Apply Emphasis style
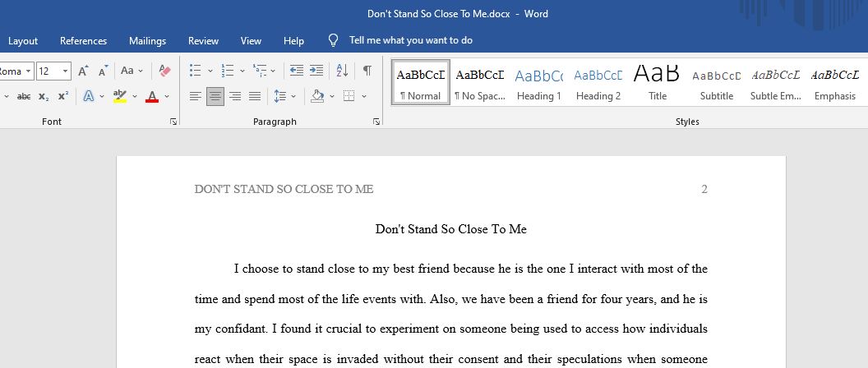Image resolution: width=868 pixels, height=368 pixels. coord(835,82)
